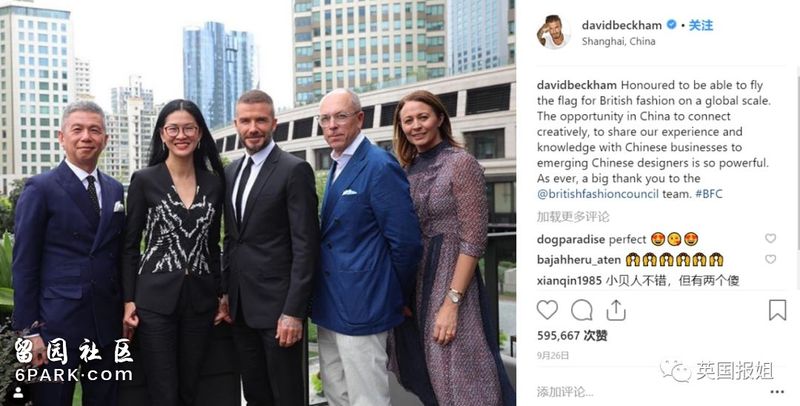Open three-dot more options menu

tap(777, 392)
